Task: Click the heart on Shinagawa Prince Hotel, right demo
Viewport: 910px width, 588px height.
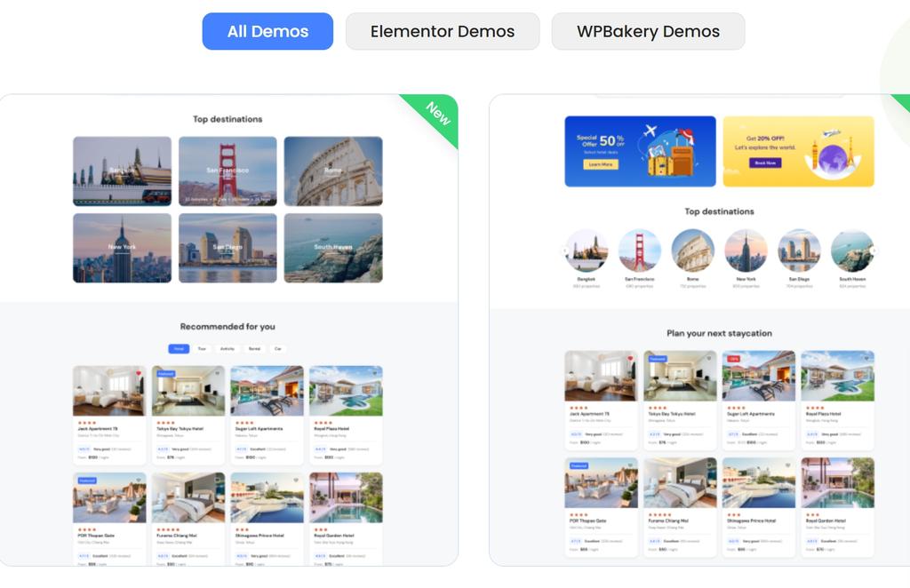Action: [787, 465]
